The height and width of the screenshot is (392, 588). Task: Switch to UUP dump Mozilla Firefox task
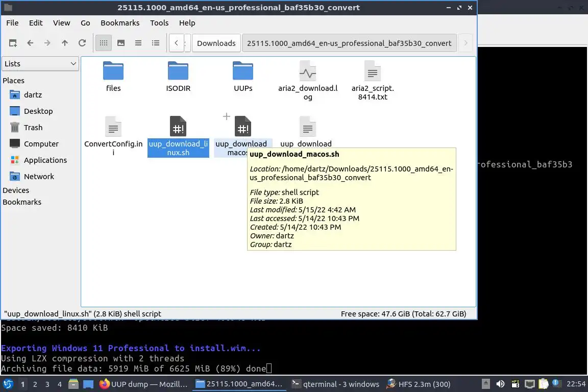pos(143,384)
